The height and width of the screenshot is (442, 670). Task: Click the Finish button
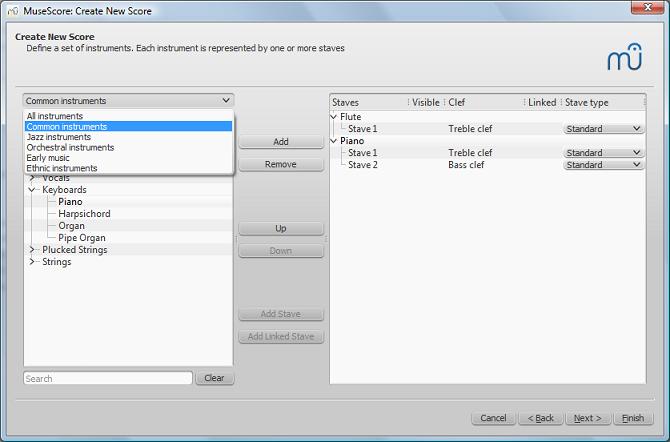633,418
